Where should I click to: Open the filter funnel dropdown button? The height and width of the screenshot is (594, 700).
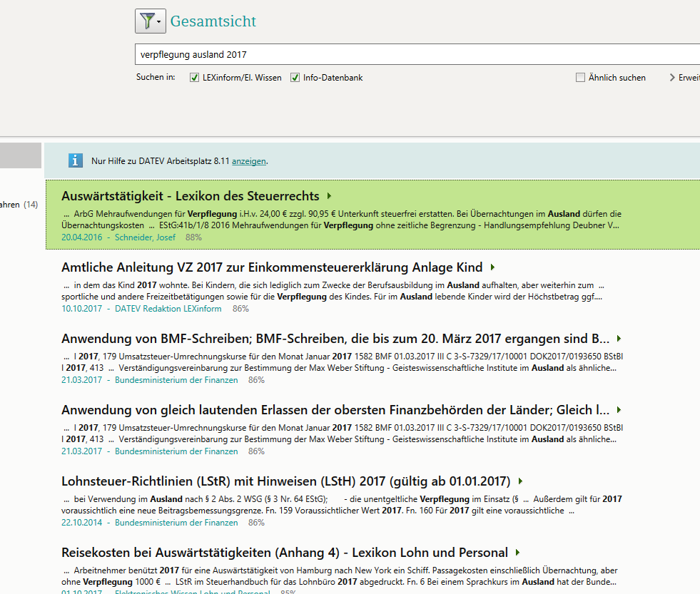click(150, 21)
